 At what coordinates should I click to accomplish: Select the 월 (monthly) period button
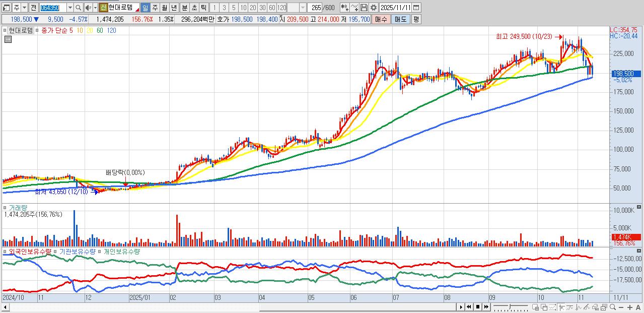click(x=164, y=8)
